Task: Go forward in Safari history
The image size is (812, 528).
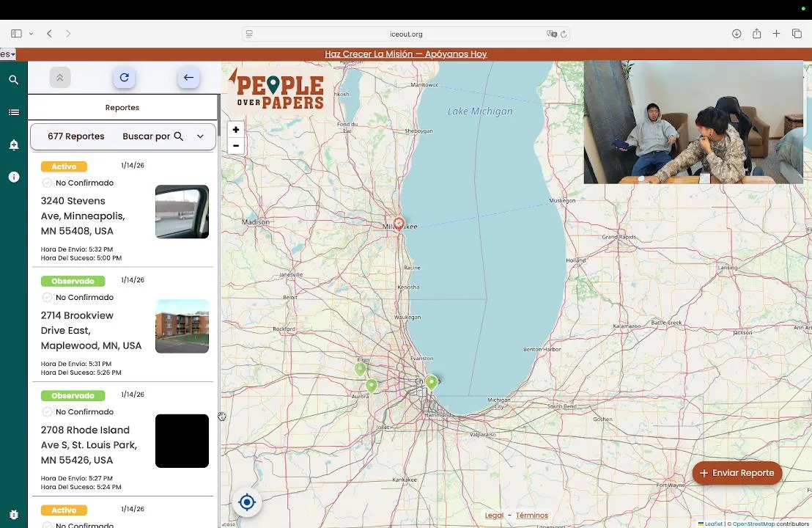Action: coord(68,34)
